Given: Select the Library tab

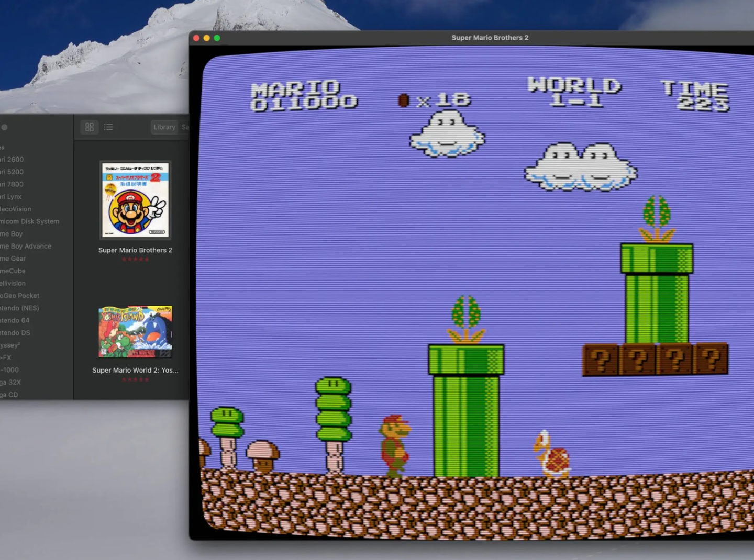Looking at the screenshot, I should tap(164, 127).
